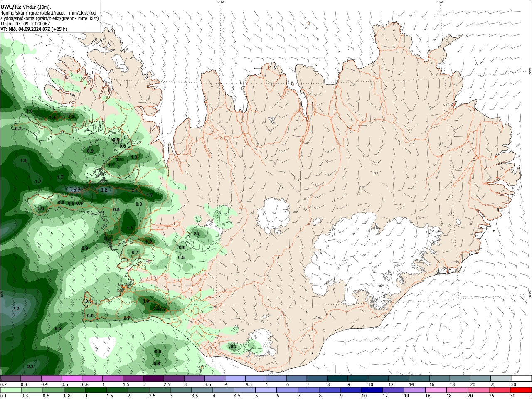Select the green swatch between 0.5 and 0.8, lower row

click(53, 390)
